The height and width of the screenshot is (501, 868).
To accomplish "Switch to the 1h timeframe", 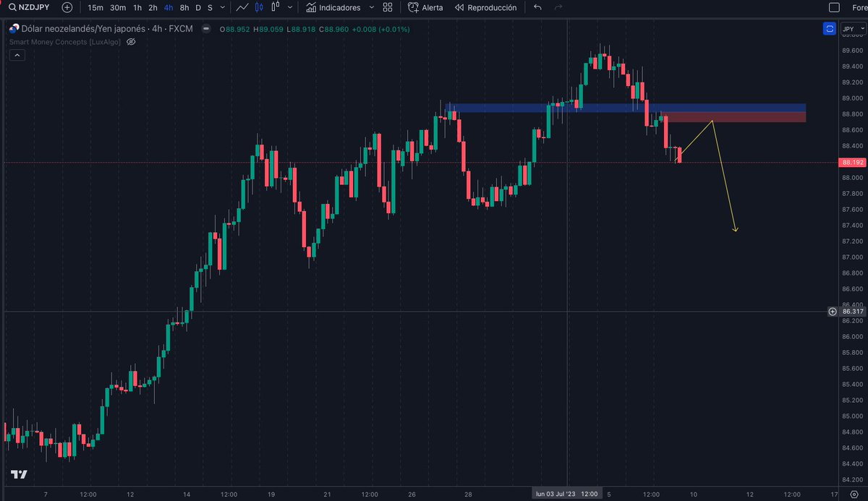I will click(137, 7).
